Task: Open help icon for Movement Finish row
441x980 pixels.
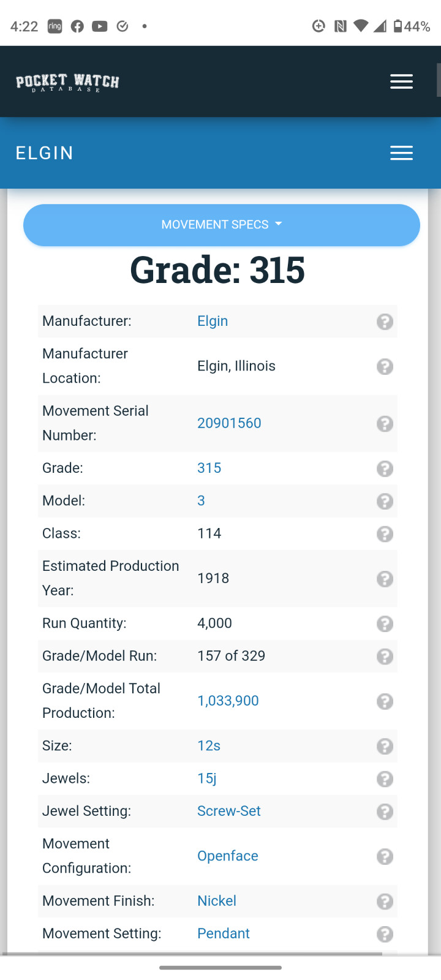Action: click(x=385, y=902)
